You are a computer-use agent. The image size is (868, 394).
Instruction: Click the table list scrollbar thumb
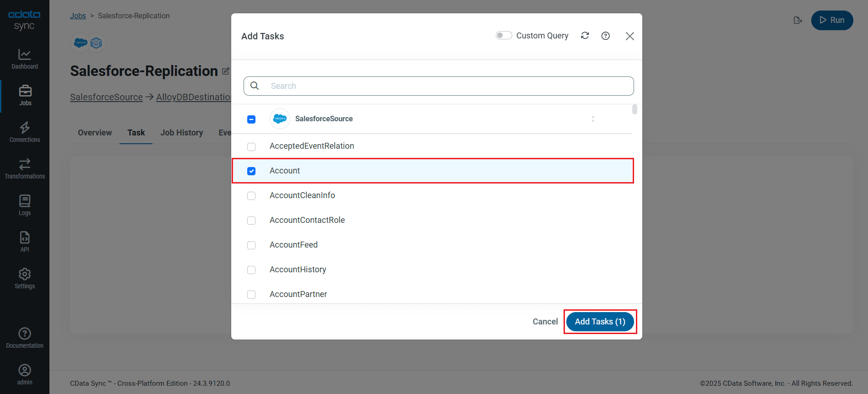tap(635, 109)
